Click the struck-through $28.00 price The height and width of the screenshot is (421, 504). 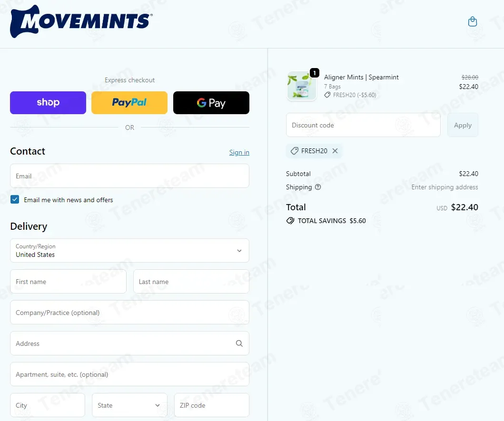(470, 77)
